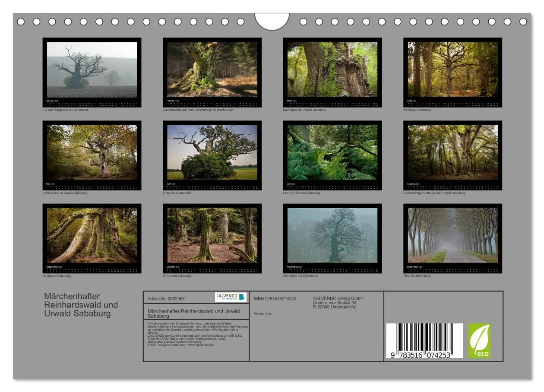Click 'D-82008 Unterhaching' line
544x392 pixels.
pos(335,307)
